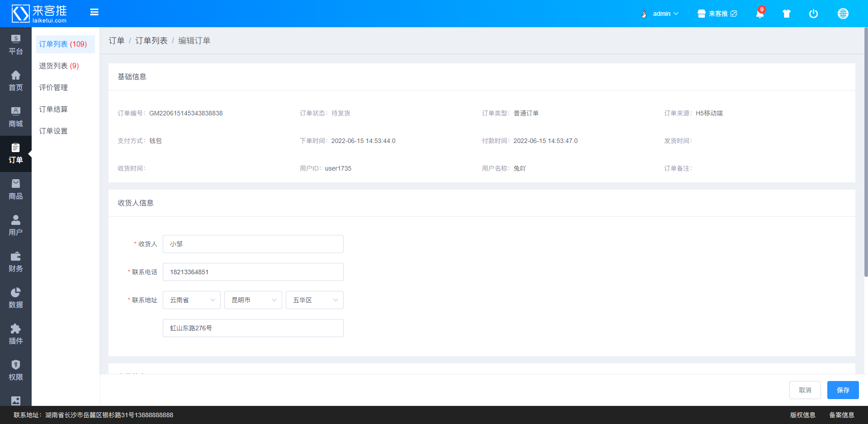Click 基础信息 section heading

click(132, 77)
